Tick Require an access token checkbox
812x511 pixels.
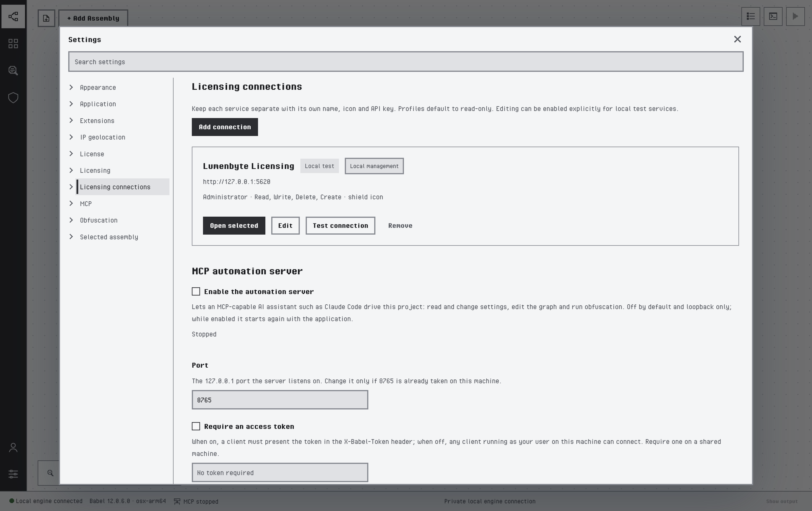(196, 426)
